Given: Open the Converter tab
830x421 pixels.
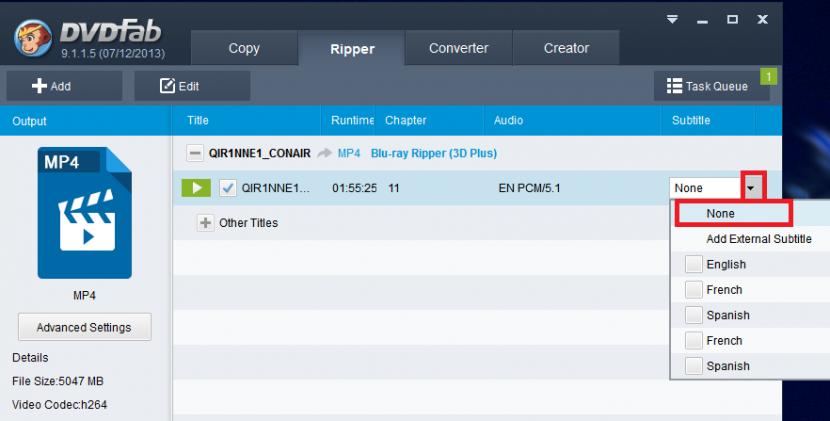Looking at the screenshot, I should [x=458, y=48].
